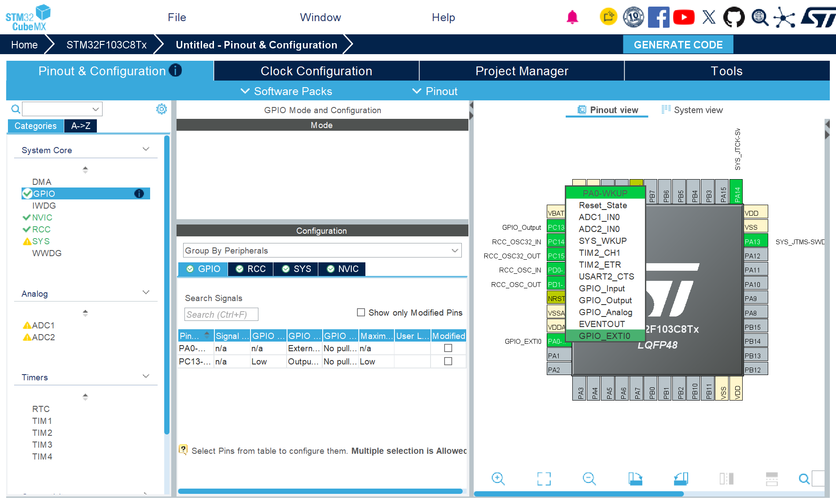
Task: Open the GitHub icon link
Action: pos(734,17)
